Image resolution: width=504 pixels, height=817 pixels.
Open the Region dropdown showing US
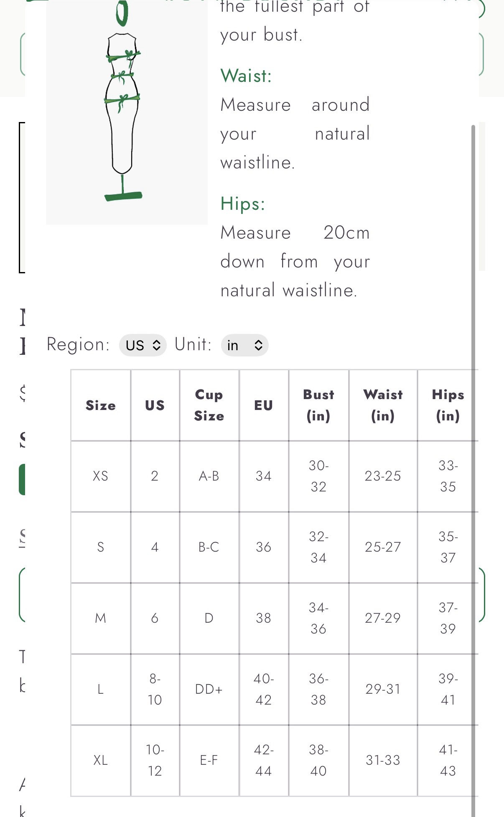[143, 345]
